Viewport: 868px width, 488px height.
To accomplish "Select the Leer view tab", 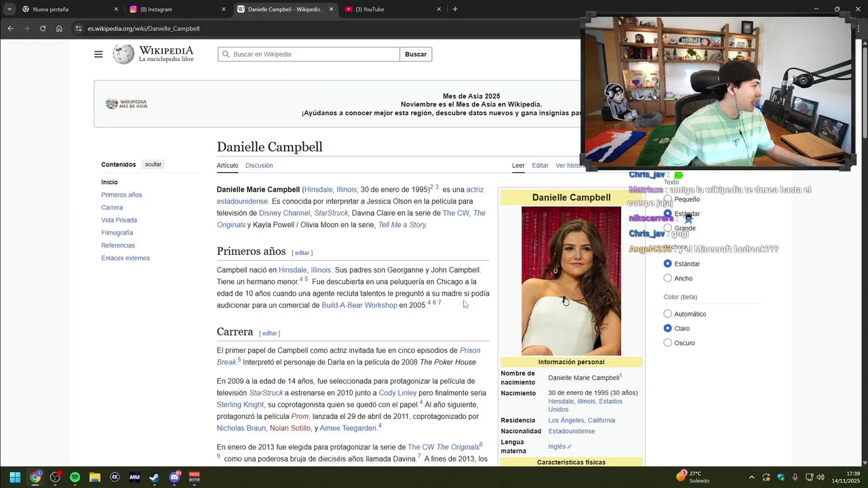I will pyautogui.click(x=518, y=165).
